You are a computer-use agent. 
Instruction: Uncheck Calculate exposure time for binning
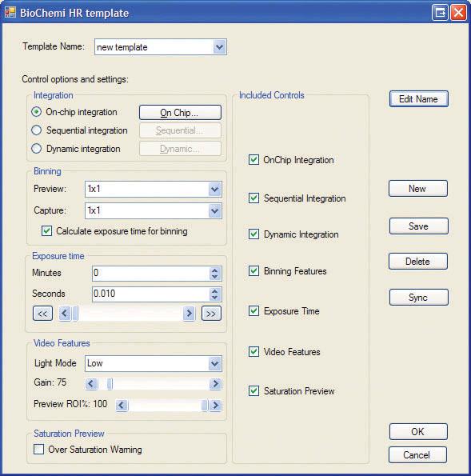[46, 231]
